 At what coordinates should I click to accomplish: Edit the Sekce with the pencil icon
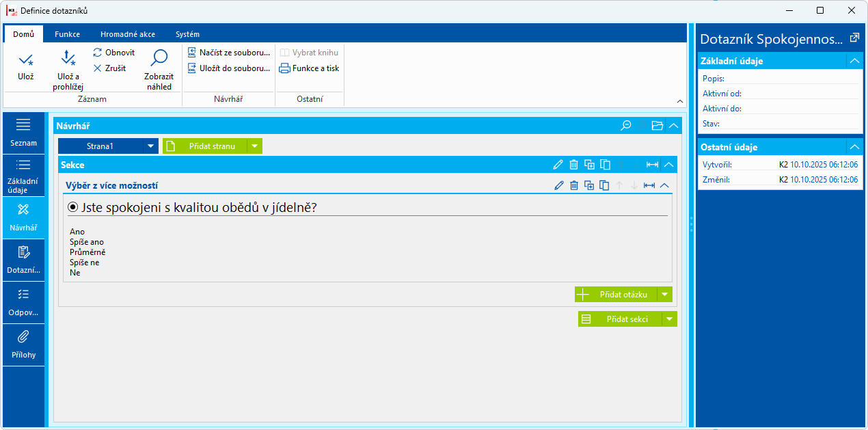pos(558,165)
